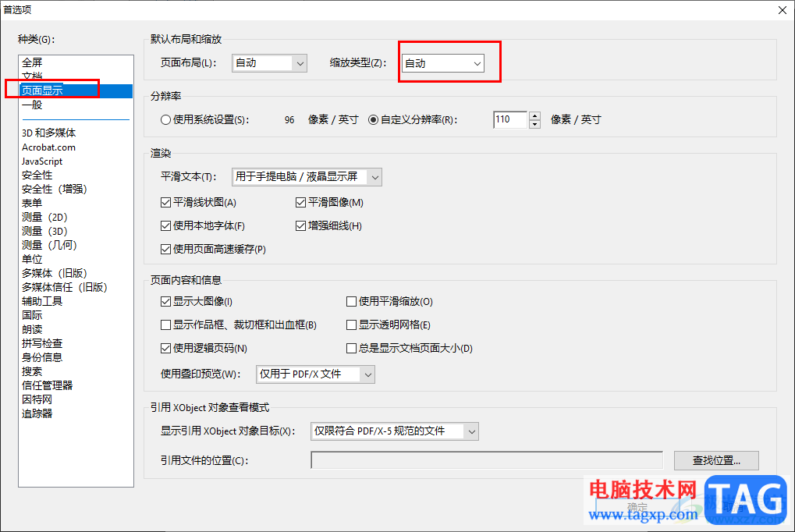
Task: Toggle 使用逻辑页码 checkbox
Action: 166,349
